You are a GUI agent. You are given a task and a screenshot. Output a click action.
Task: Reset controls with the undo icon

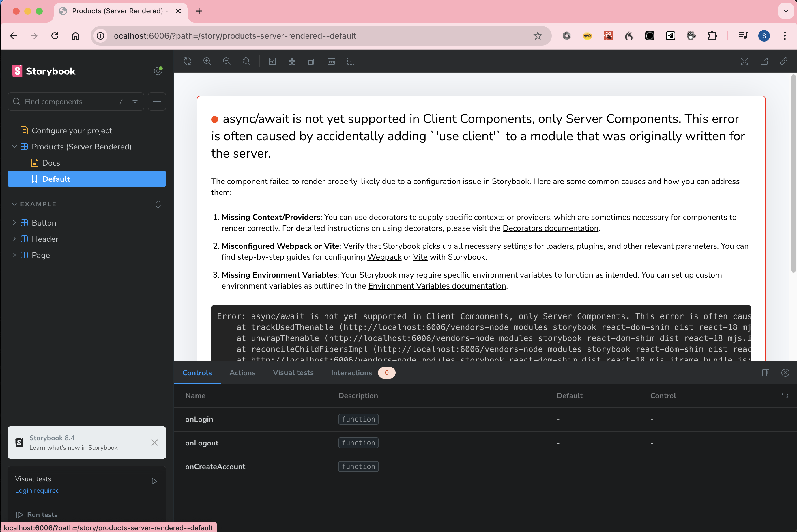[785, 395]
